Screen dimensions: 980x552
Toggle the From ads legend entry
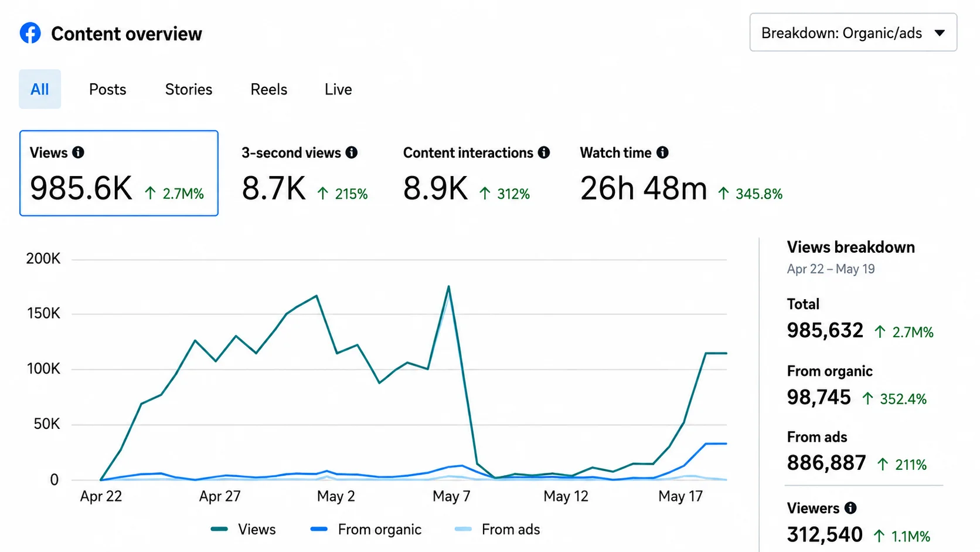497,529
